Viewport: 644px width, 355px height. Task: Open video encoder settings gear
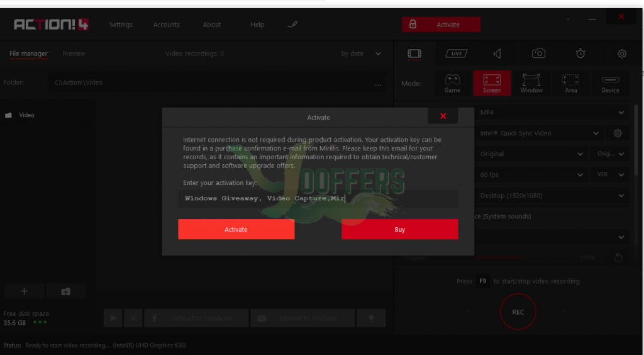pyautogui.click(x=618, y=133)
